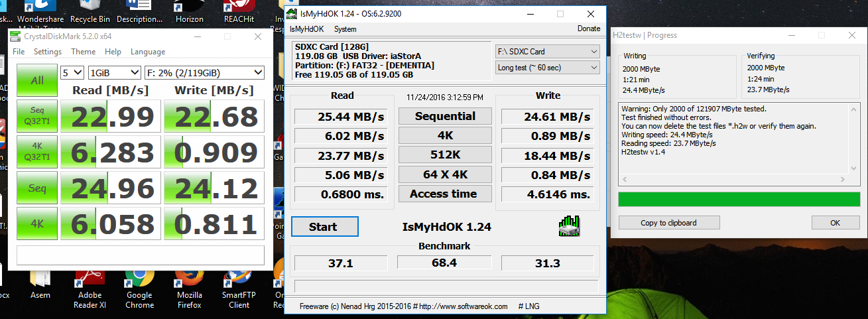Click the 512K test button in IsMyHdOK
Screen dimensions: 868x319
(x=445, y=155)
